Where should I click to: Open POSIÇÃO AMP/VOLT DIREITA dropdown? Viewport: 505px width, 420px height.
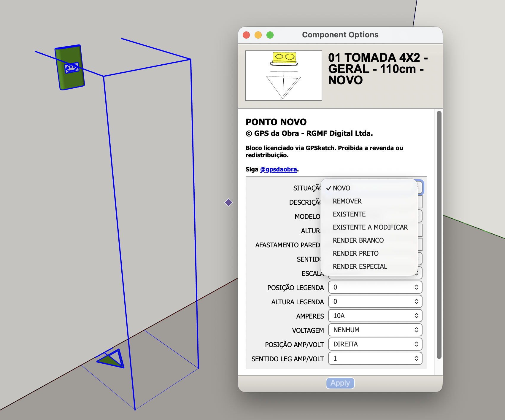coord(375,344)
